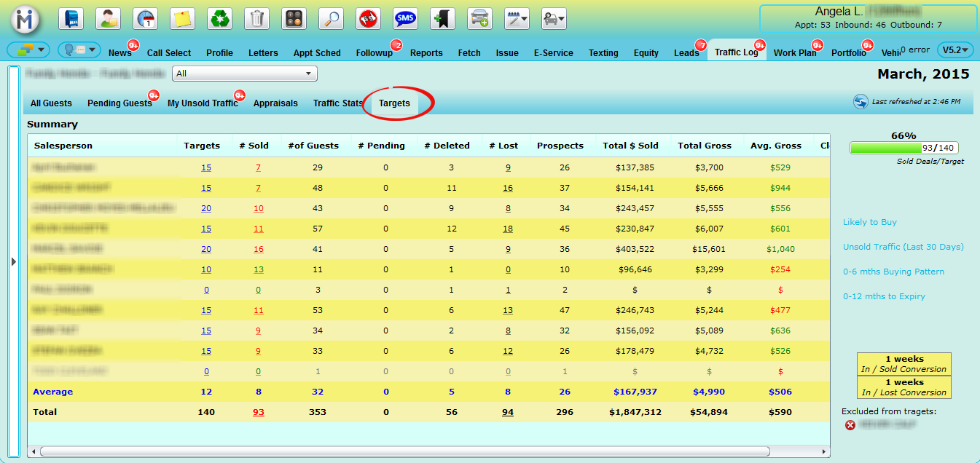Click the magnifying glass search icon
Screen dimensions: 980x463
point(331,18)
